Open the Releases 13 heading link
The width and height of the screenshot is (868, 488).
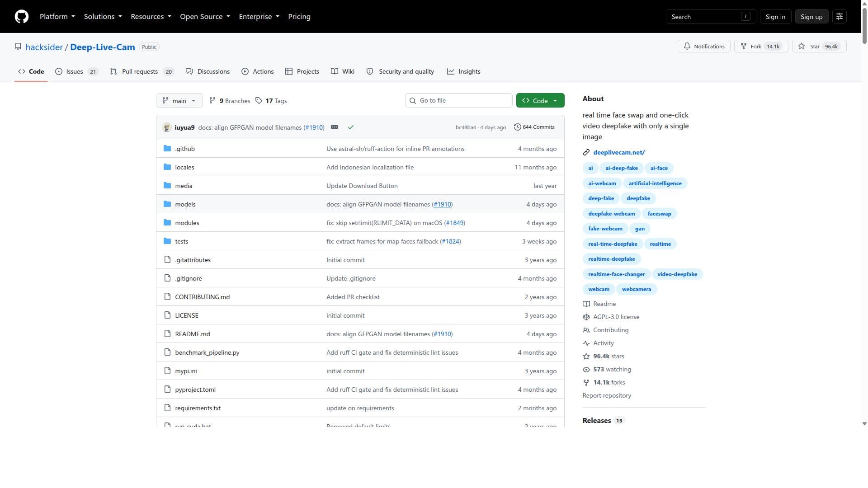(x=603, y=421)
